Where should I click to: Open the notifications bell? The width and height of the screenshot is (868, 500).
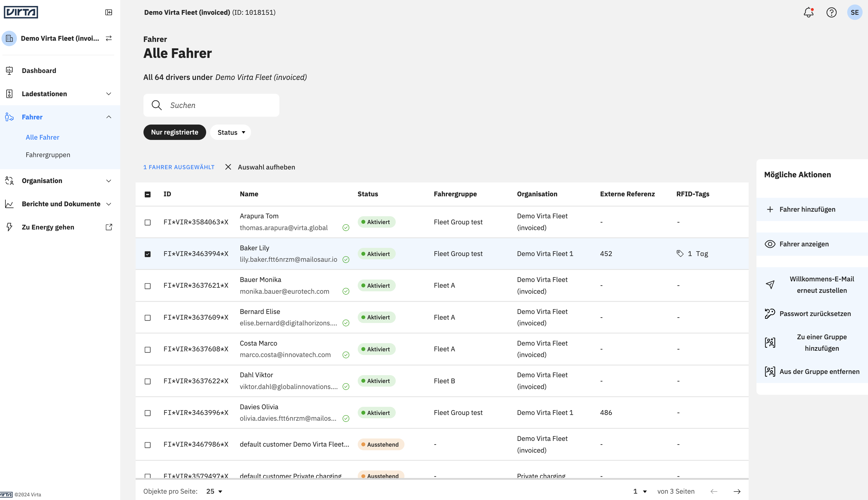809,12
